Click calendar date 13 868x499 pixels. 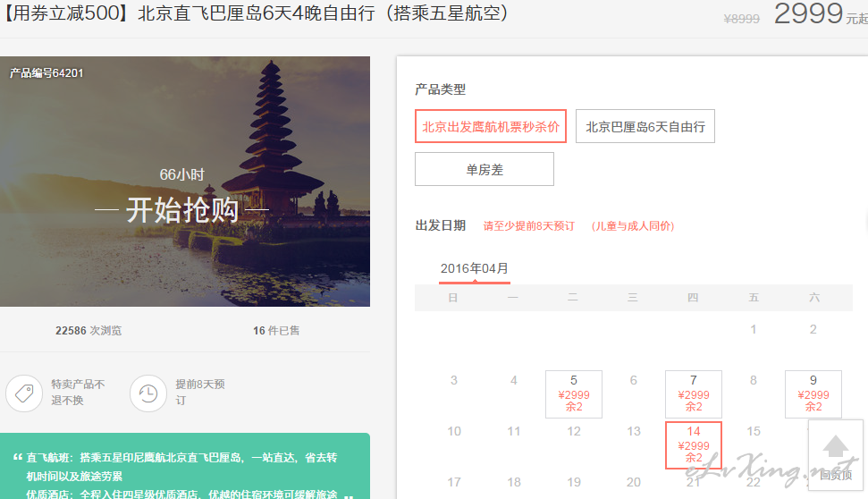tap(633, 431)
